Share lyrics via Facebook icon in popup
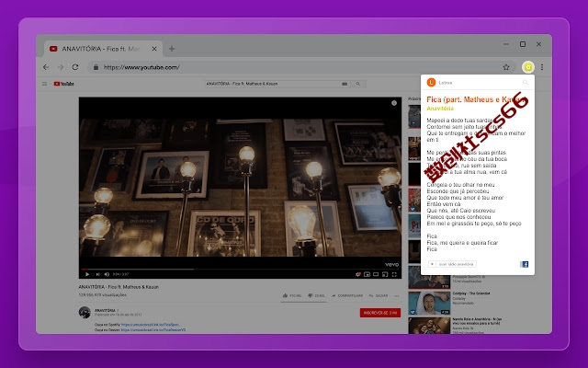The height and width of the screenshot is (368, 588). click(x=525, y=264)
